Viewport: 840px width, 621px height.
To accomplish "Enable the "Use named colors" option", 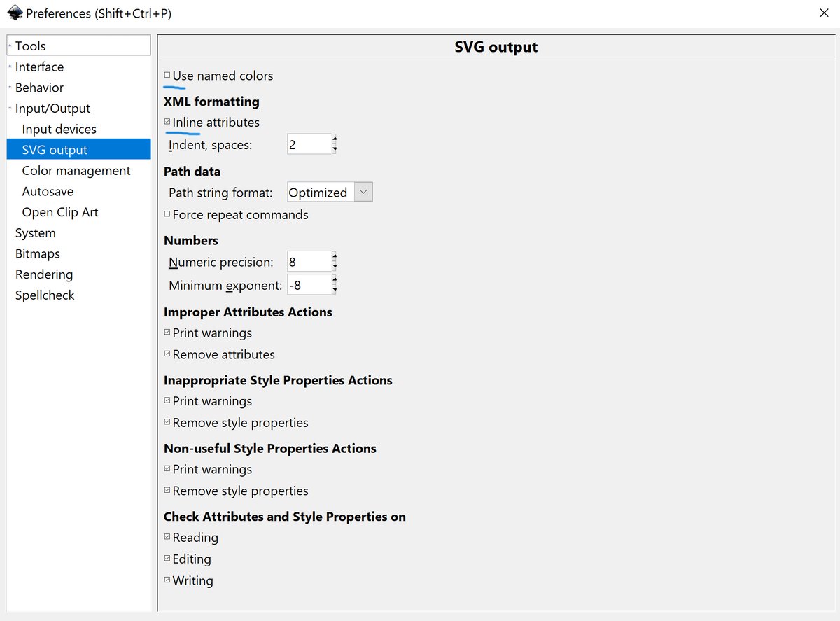I will pyautogui.click(x=167, y=74).
